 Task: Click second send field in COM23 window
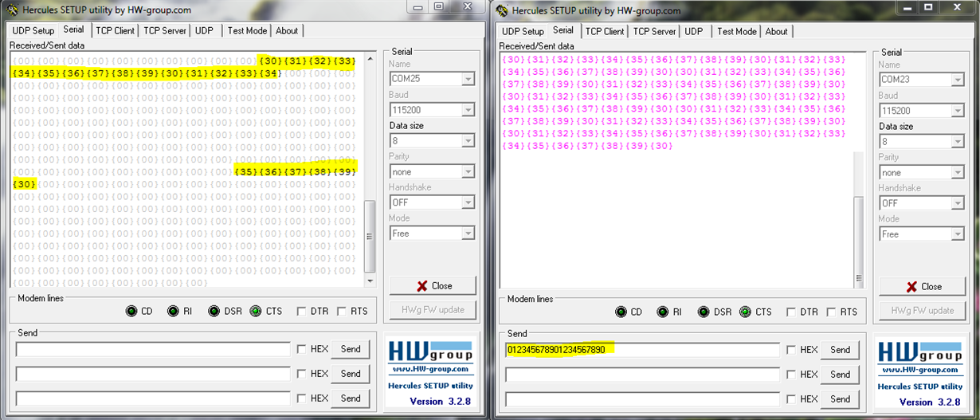pos(642,375)
